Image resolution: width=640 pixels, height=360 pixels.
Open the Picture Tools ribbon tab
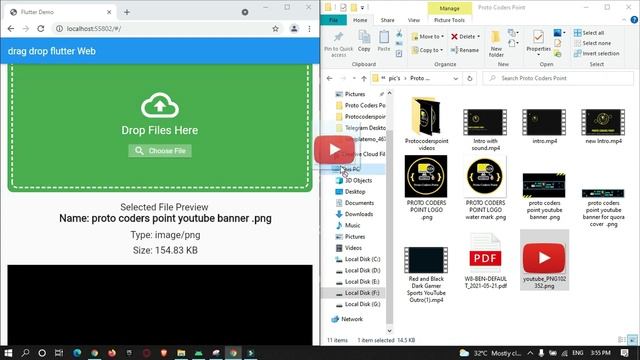click(449, 20)
